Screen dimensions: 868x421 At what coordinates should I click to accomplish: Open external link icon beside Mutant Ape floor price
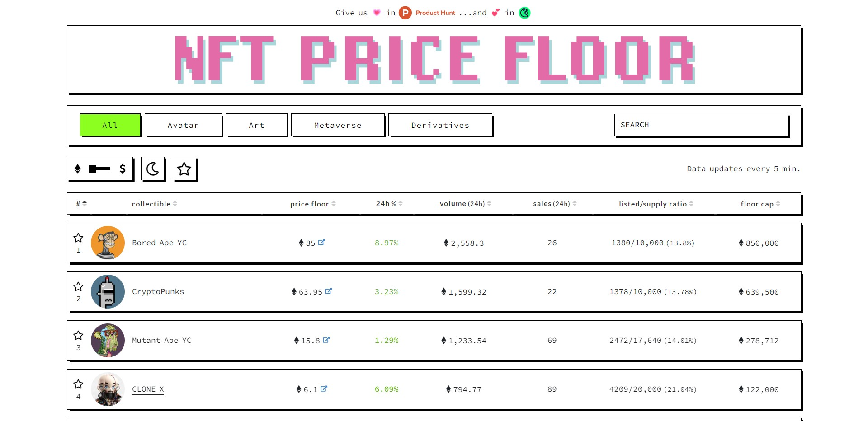326,340
